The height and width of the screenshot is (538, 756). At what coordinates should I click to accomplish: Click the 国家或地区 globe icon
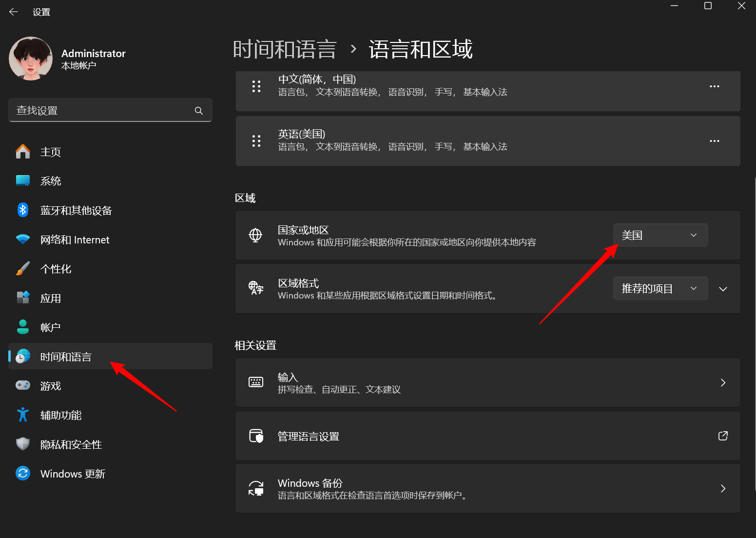pyautogui.click(x=255, y=235)
